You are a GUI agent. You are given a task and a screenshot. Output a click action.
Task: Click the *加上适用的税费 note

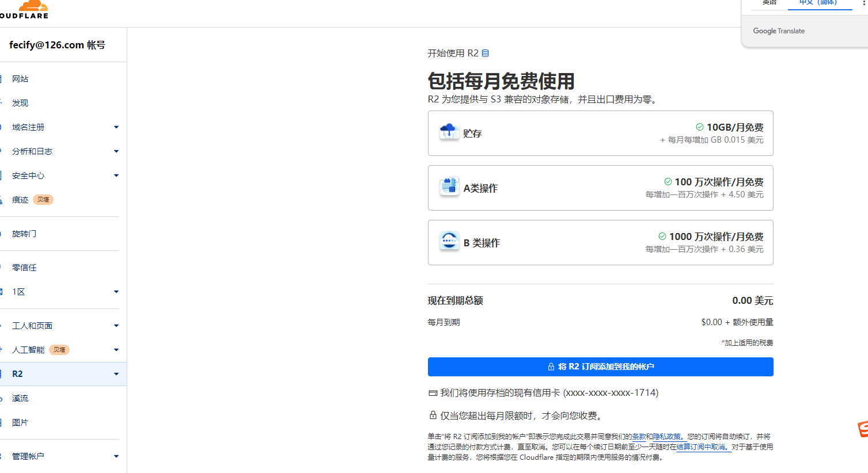pyautogui.click(x=747, y=343)
